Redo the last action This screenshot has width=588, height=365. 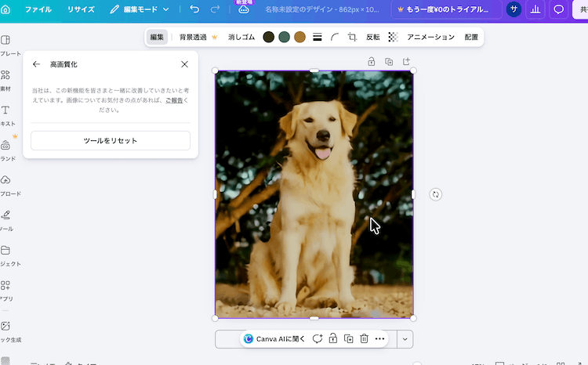[215, 9]
